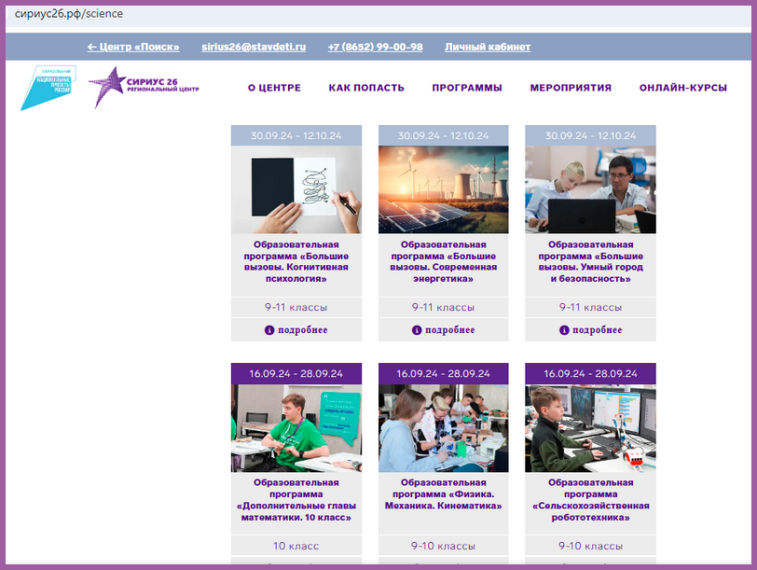Screen dimensions: 757x570
Task: Click «9-10 классы» on Physics card
Action: [443, 546]
